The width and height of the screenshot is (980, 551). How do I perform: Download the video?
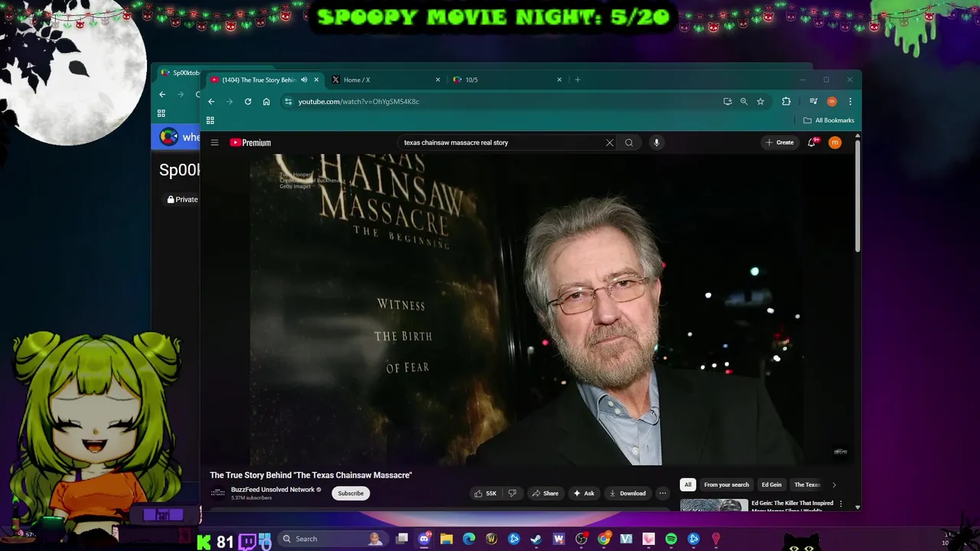(x=627, y=494)
